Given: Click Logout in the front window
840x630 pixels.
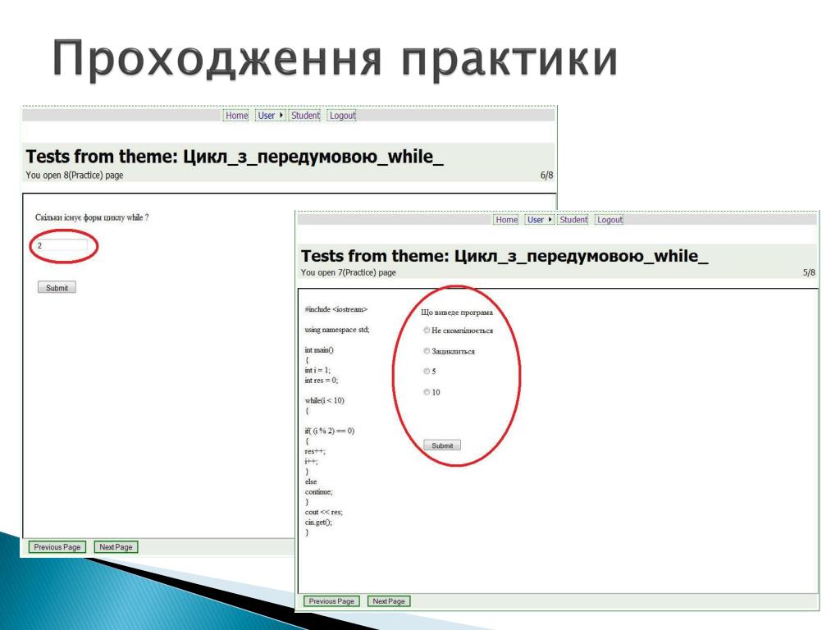Looking at the screenshot, I should pyautogui.click(x=609, y=220).
